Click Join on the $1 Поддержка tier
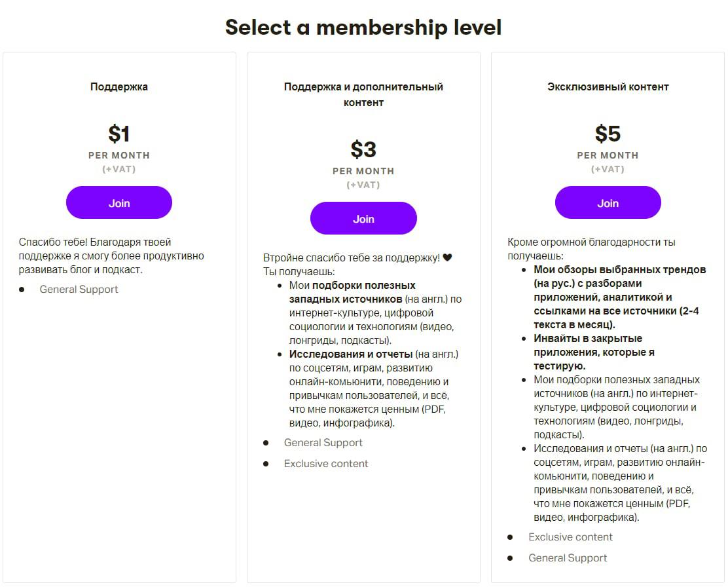 pyautogui.click(x=118, y=203)
